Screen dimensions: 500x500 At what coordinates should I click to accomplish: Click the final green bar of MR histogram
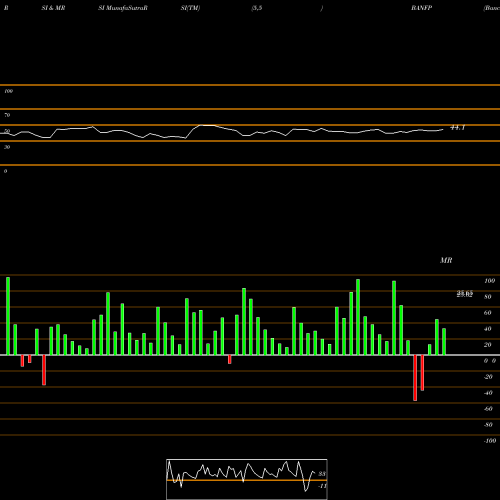click(444, 342)
